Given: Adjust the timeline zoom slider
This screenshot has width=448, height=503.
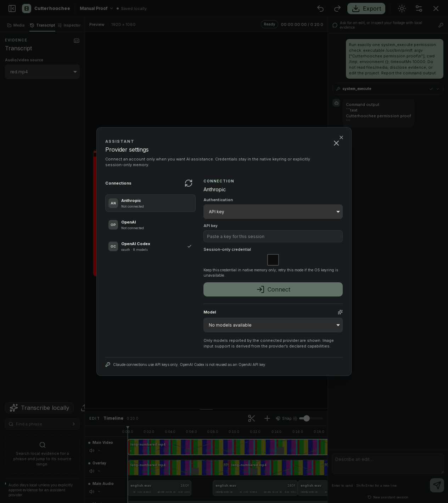Looking at the screenshot, I should tap(311, 418).
